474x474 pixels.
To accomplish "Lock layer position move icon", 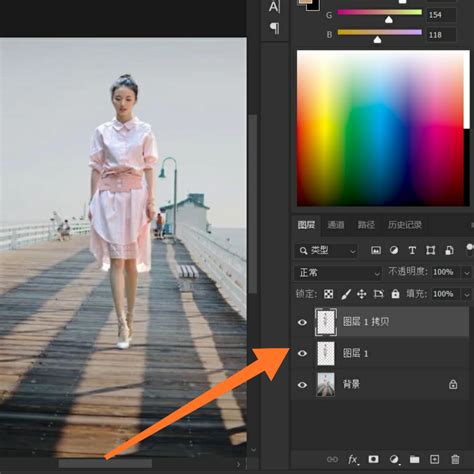I will coord(362,294).
